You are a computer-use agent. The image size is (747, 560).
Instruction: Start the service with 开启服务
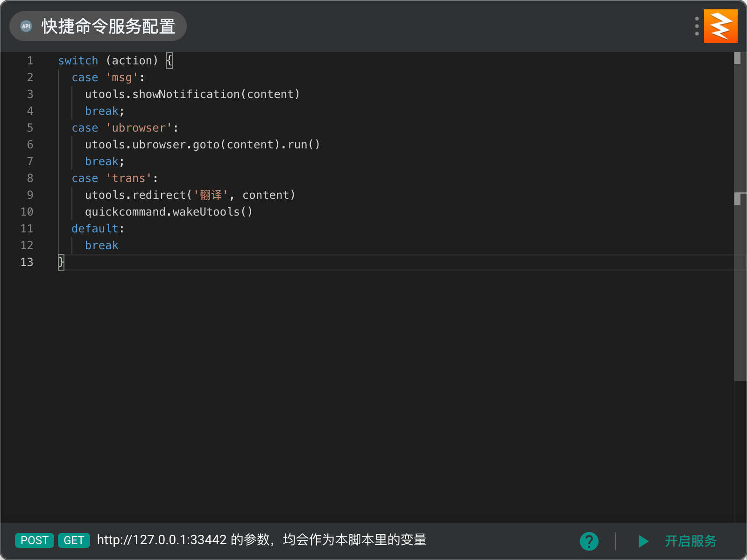pos(691,541)
